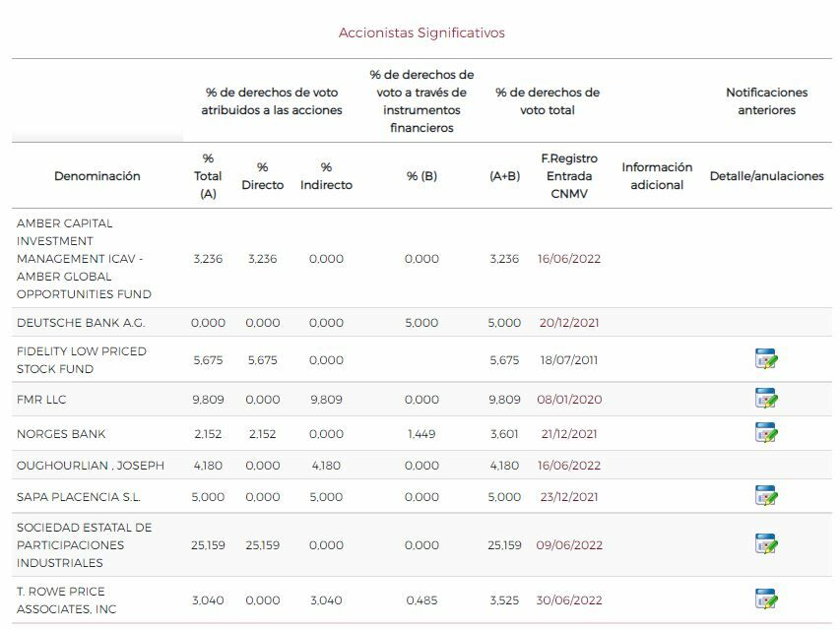Click the Información adicional column header
This screenshot has width=840, height=630.
pos(657,176)
